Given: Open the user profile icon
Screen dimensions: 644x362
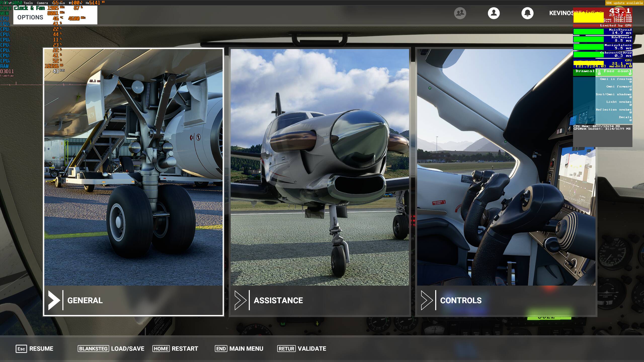Looking at the screenshot, I should (494, 13).
